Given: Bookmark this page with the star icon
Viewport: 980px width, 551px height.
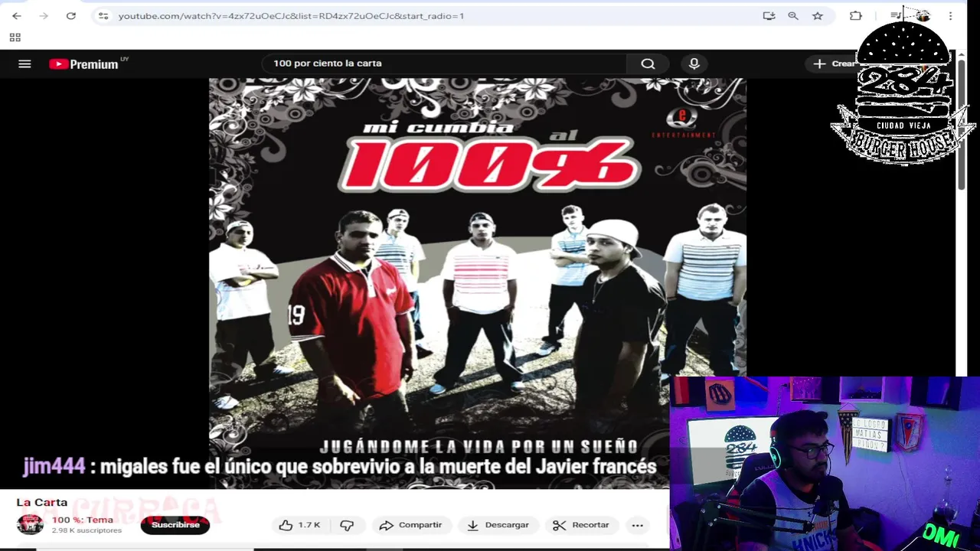Looking at the screenshot, I should coord(818,15).
